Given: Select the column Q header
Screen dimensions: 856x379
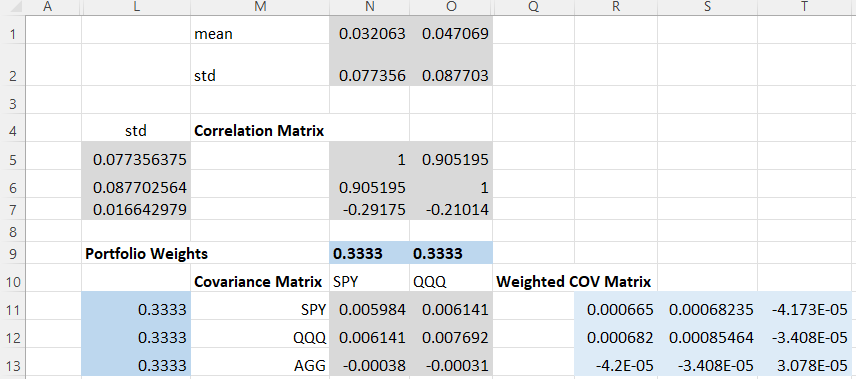Looking at the screenshot, I should (533, 6).
